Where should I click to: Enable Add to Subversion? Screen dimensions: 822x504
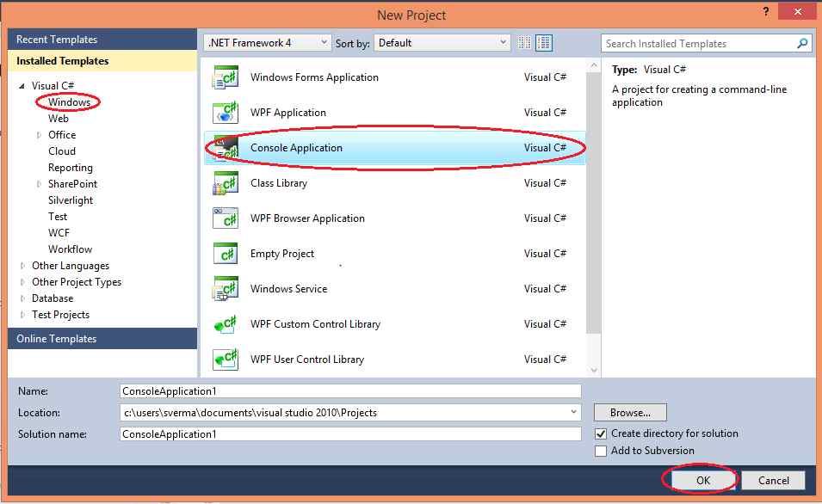(x=600, y=451)
